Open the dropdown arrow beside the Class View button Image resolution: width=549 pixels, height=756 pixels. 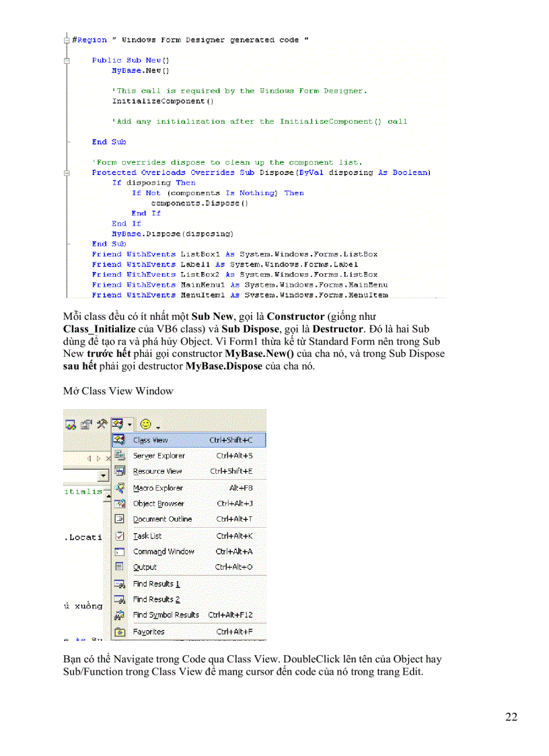click(x=129, y=425)
